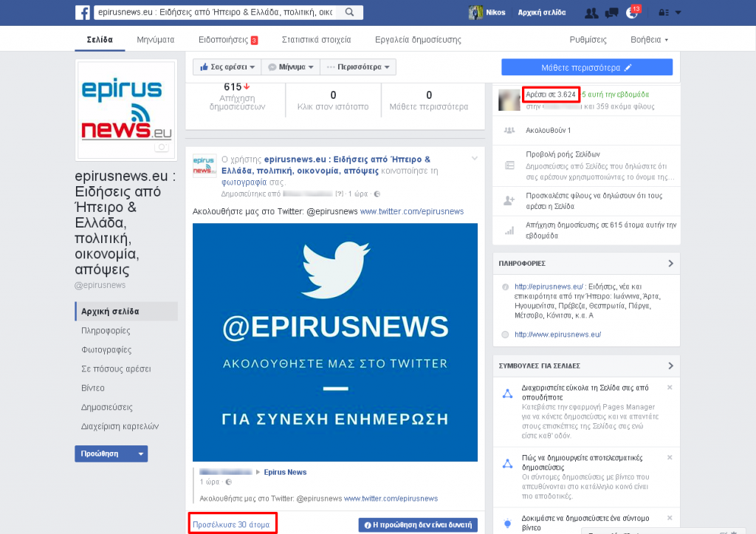Open the friend requests icon
The width and height of the screenshot is (756, 534).
(x=591, y=13)
